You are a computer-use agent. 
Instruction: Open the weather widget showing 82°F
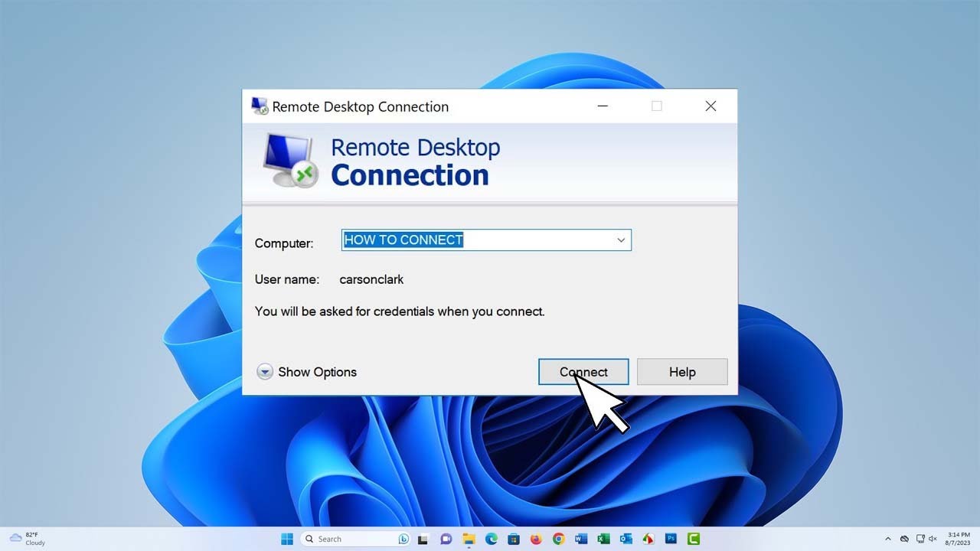[28, 539]
